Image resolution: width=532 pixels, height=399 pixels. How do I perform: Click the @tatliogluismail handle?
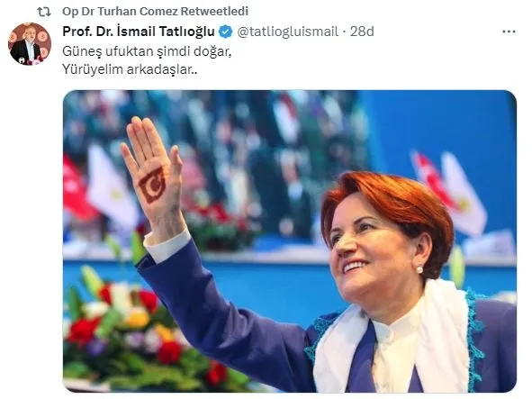288,32
